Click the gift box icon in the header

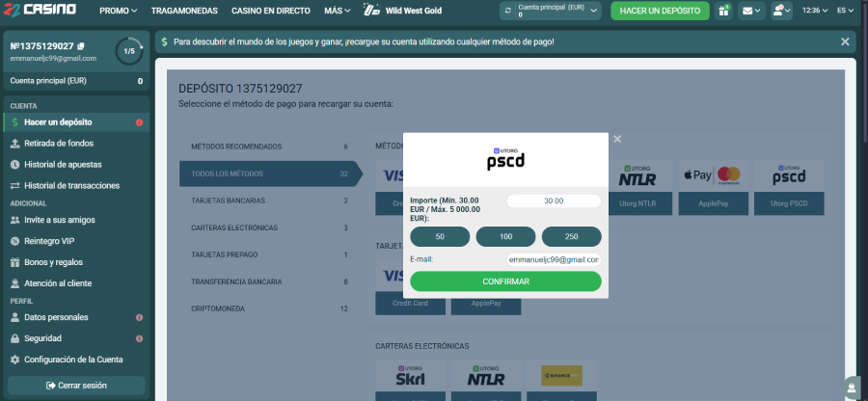pyautogui.click(x=722, y=12)
